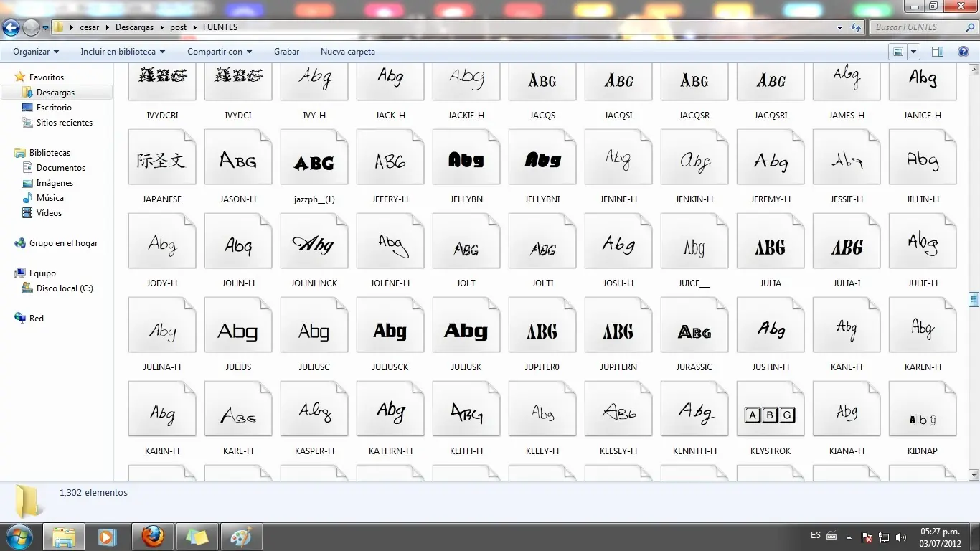
Task: Click the JULIA-I font file
Action: point(847,250)
